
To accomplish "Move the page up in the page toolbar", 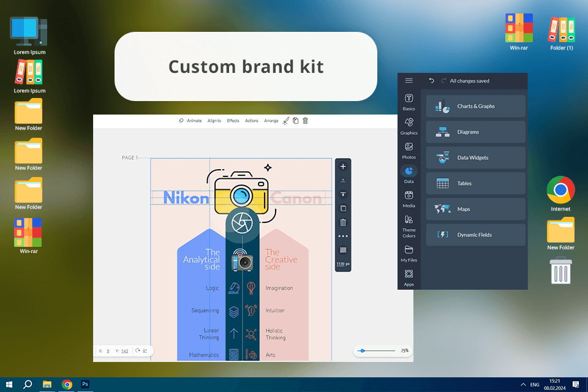I will point(343,181).
